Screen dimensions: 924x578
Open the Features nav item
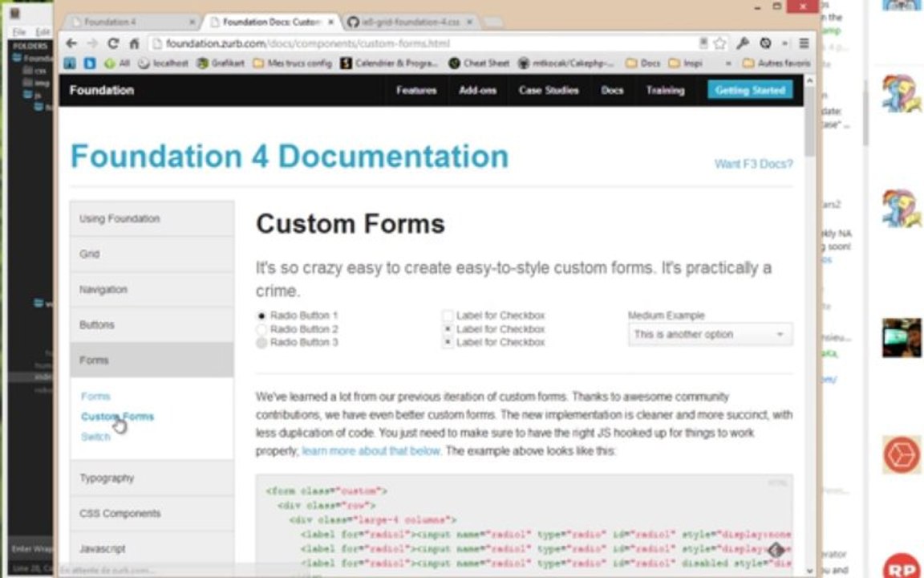(x=416, y=90)
